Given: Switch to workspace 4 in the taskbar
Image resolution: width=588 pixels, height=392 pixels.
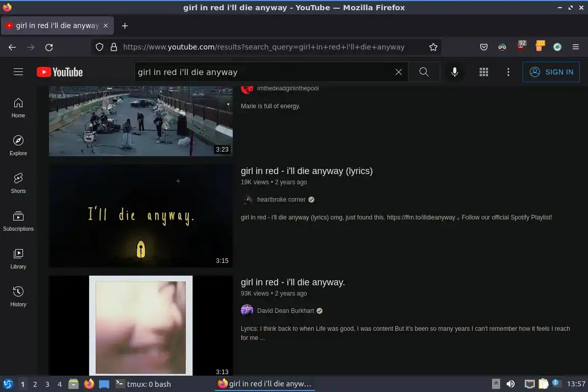Looking at the screenshot, I should pos(60,384).
